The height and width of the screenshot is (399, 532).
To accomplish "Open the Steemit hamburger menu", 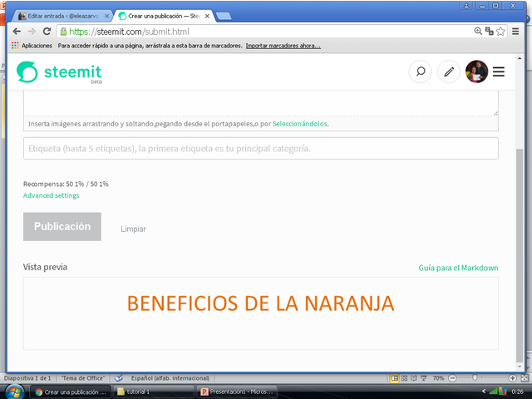I will point(499,71).
